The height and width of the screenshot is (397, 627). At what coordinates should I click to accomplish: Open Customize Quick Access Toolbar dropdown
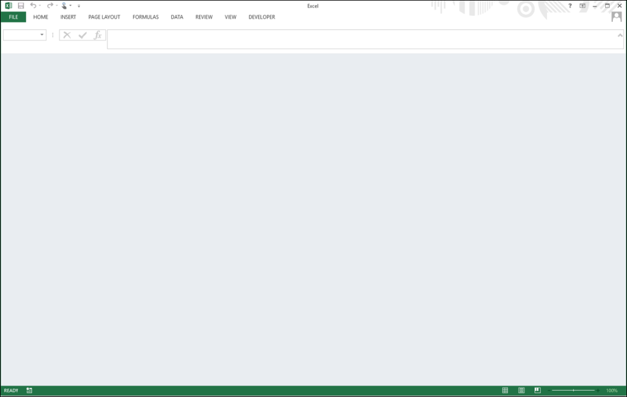[x=79, y=6]
